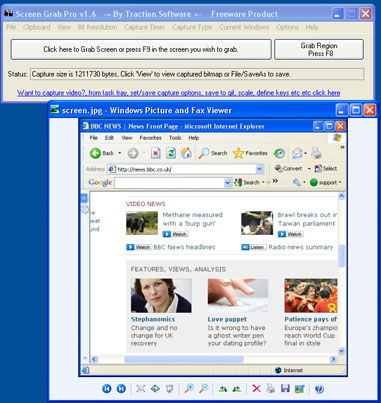
Task: Click the Actual Size icon in viewer toolbar
Action: [x=155, y=389]
